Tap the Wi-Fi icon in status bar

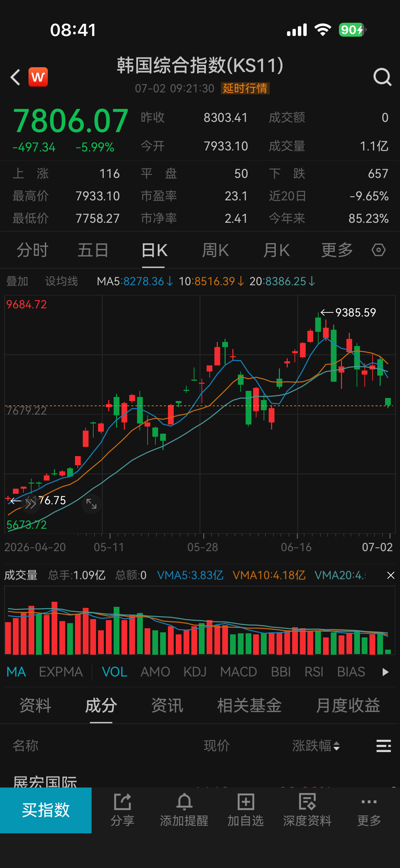coord(323,30)
